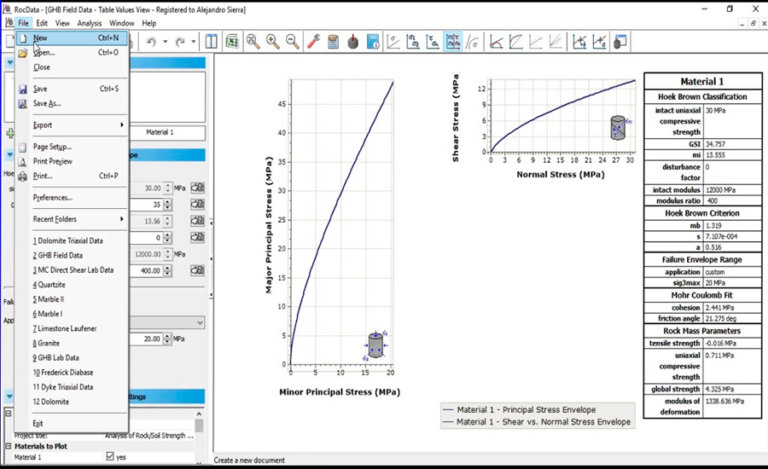
Task: Choose Close in the File menu
Action: [x=72, y=67]
